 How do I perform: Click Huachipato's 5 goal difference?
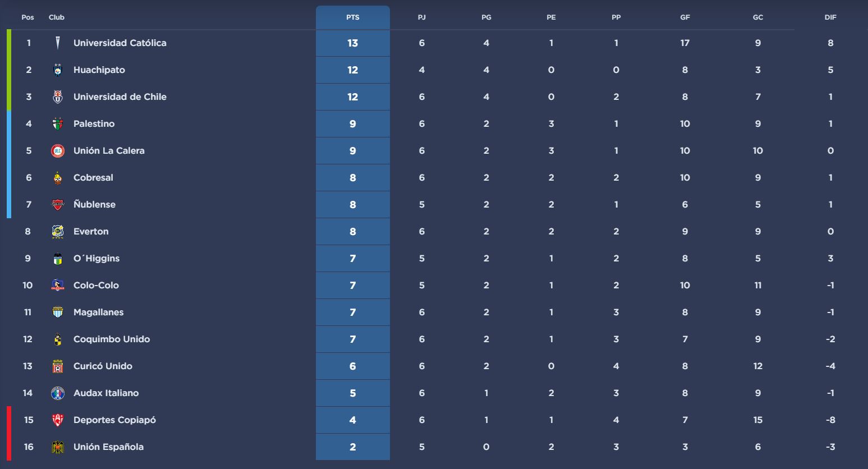pyautogui.click(x=830, y=70)
